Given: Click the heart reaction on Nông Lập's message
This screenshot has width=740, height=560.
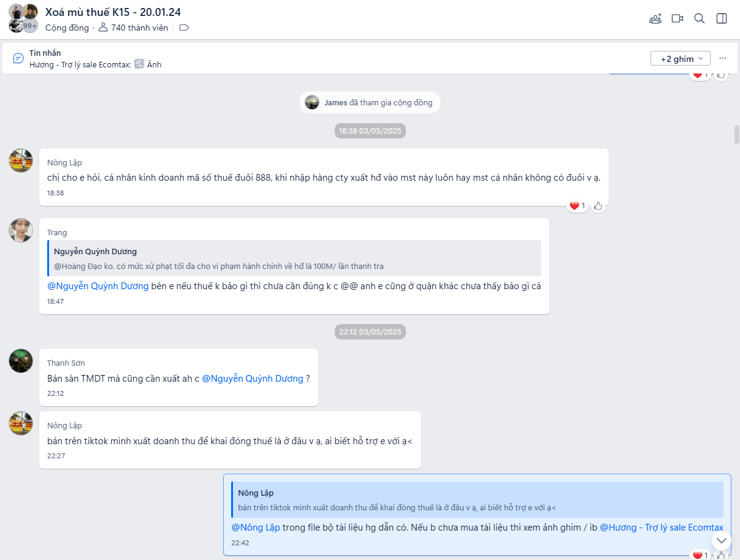Looking at the screenshot, I should tap(574, 206).
